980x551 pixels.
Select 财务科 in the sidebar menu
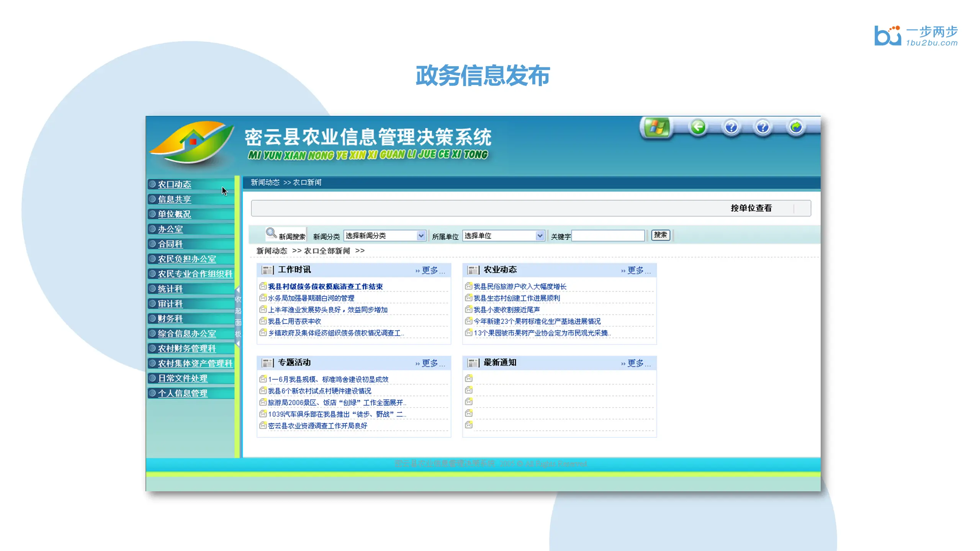pyautogui.click(x=170, y=319)
